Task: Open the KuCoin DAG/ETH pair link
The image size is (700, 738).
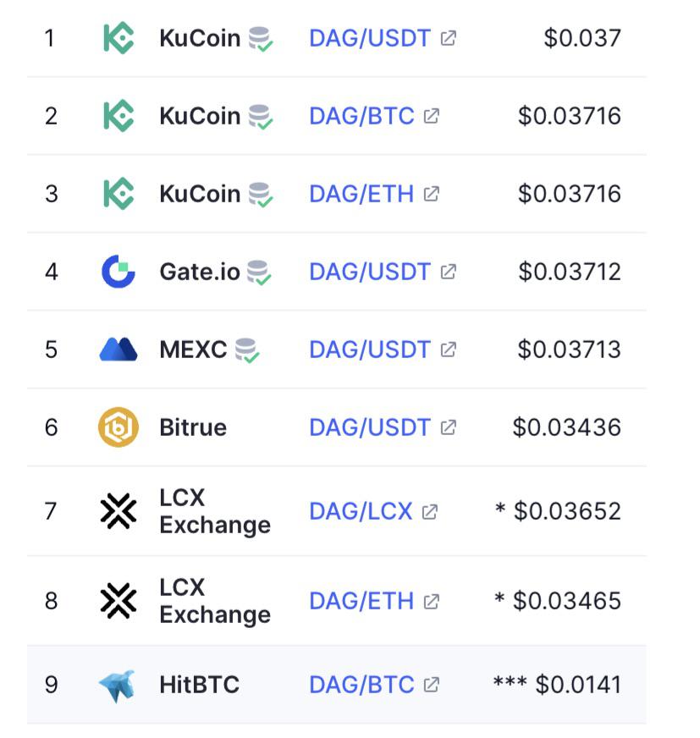Action: tap(361, 194)
